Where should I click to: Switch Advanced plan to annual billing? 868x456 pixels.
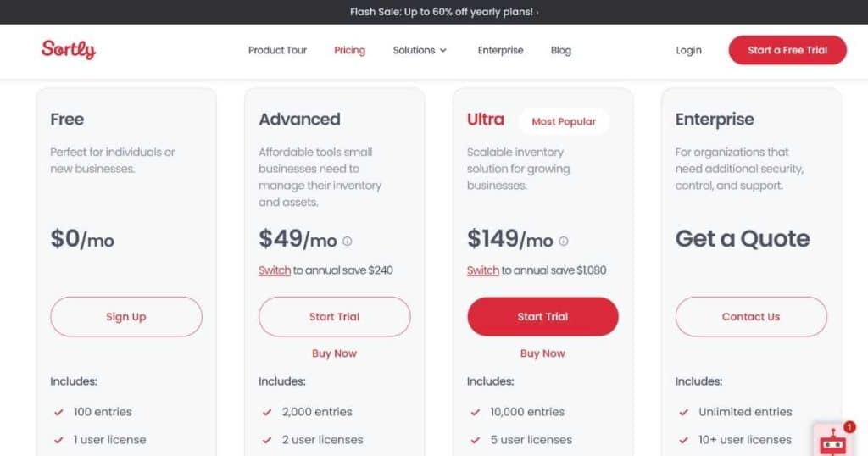[275, 270]
